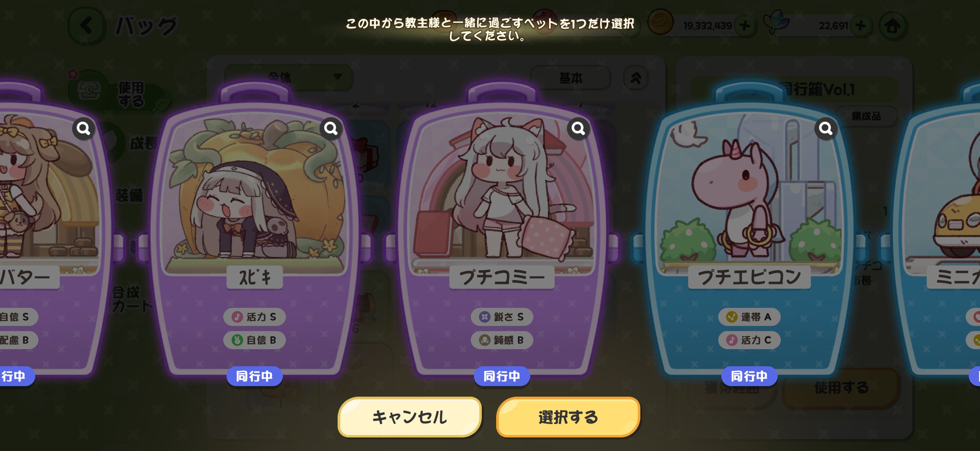The image size is (980, 451).
Task: Tap the 活力 S trait on スピキ
Action: pyautogui.click(x=254, y=317)
